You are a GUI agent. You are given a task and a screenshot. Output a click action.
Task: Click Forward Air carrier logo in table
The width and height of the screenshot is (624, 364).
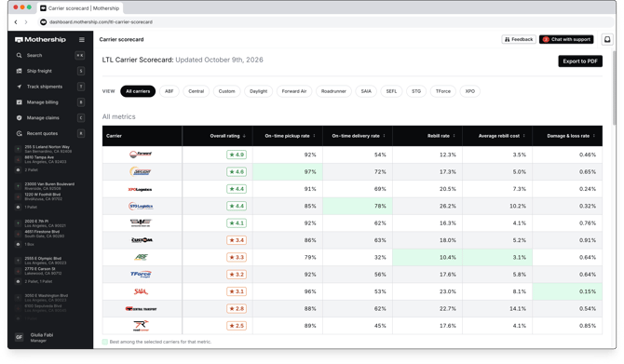pyautogui.click(x=141, y=155)
